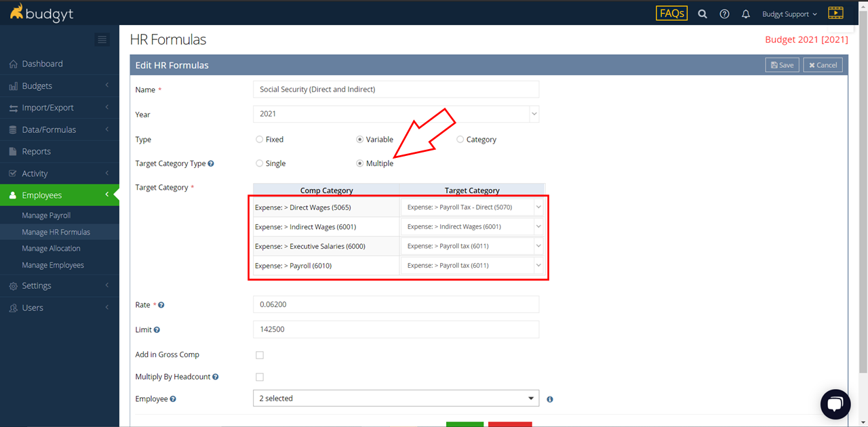Image resolution: width=868 pixels, height=427 pixels.
Task: Click the 'Budget 2021 [2021]' label
Action: [806, 39]
